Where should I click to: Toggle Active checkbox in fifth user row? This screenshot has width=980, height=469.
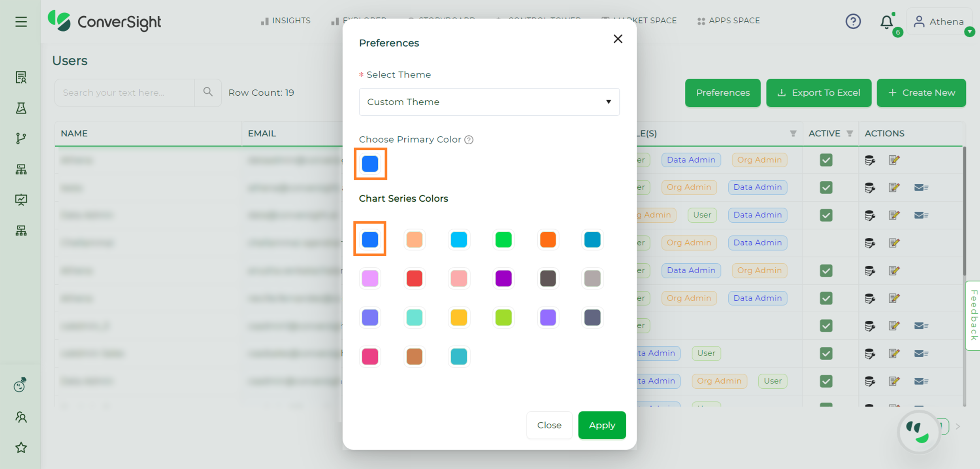826,270
